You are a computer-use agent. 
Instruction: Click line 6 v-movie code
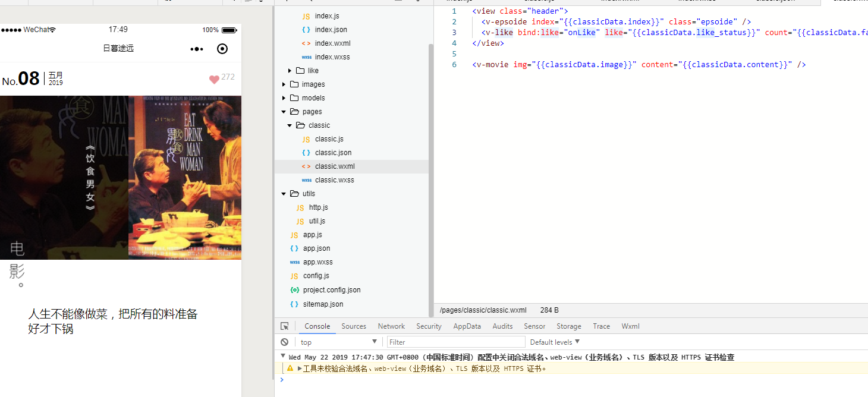point(639,65)
